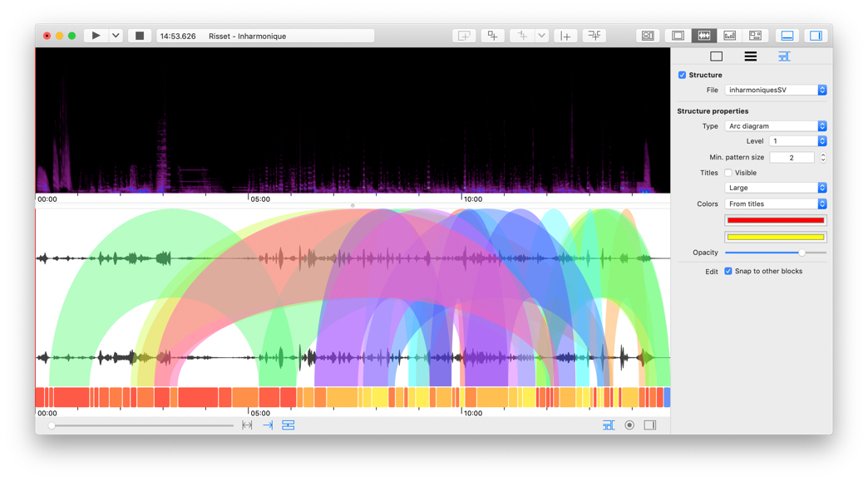The height and width of the screenshot is (481, 868).
Task: Select the single-pane view icon
Action: pos(678,36)
